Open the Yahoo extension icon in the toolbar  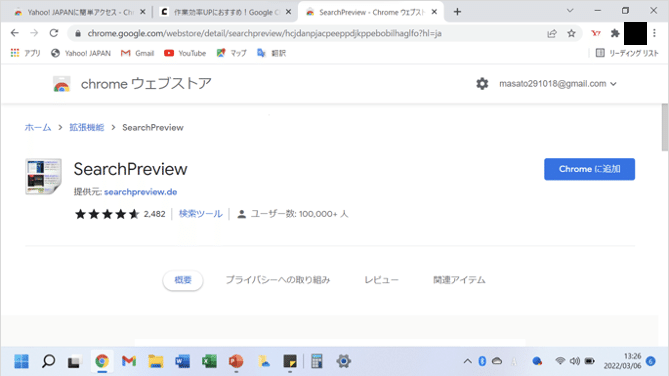(596, 33)
